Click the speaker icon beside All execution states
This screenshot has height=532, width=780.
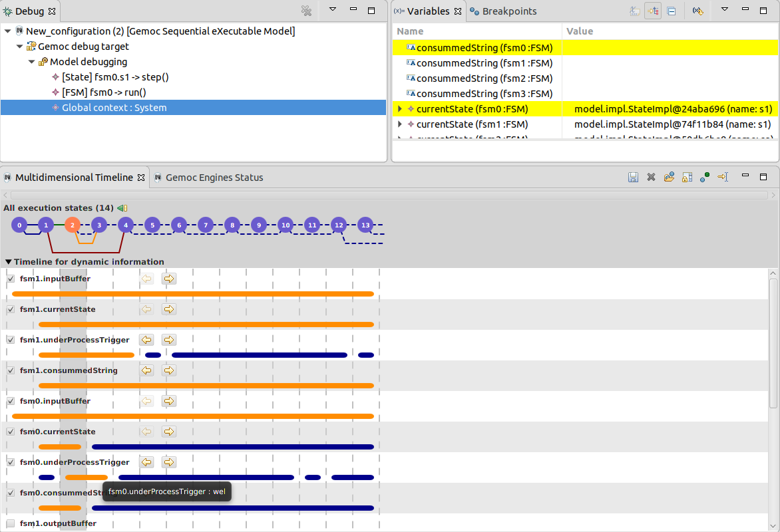(x=122, y=207)
